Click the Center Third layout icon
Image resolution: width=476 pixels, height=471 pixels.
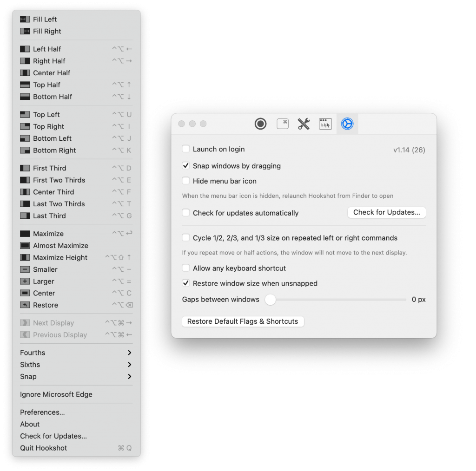[x=25, y=192]
